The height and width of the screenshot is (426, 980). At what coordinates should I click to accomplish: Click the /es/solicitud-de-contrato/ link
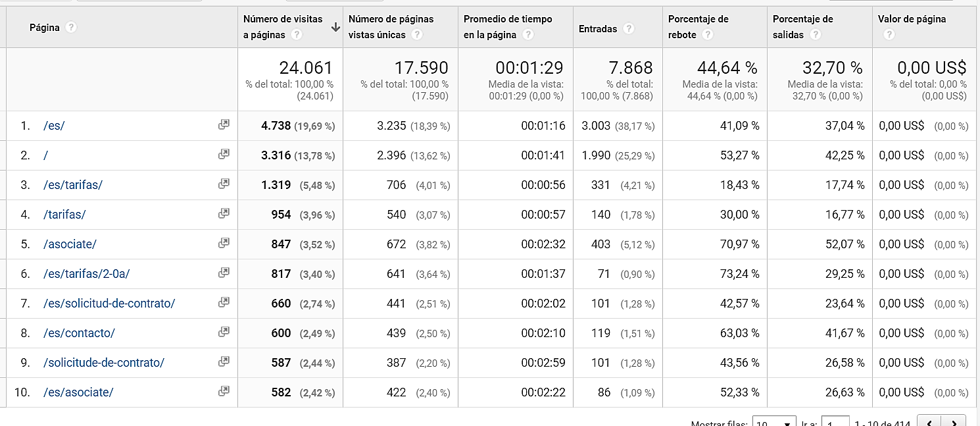tap(109, 303)
